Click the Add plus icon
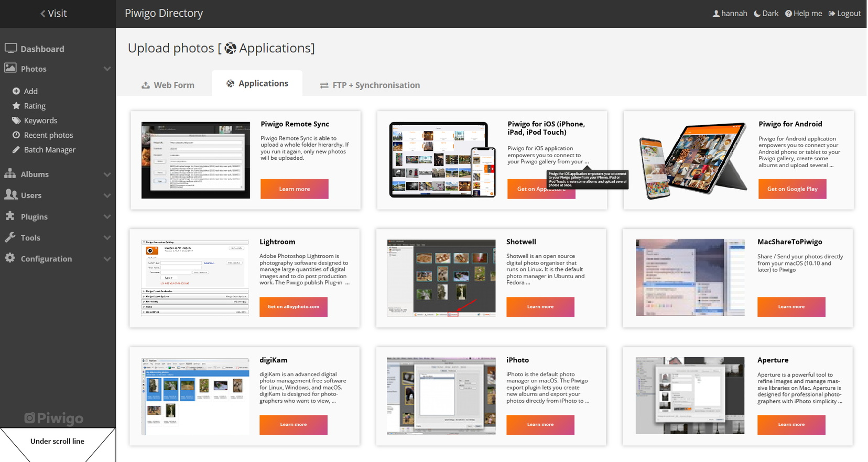The width and height of the screenshot is (868, 462). [16, 91]
